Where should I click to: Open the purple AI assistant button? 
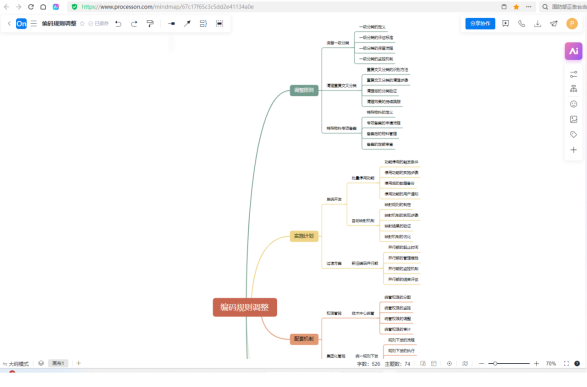click(573, 51)
